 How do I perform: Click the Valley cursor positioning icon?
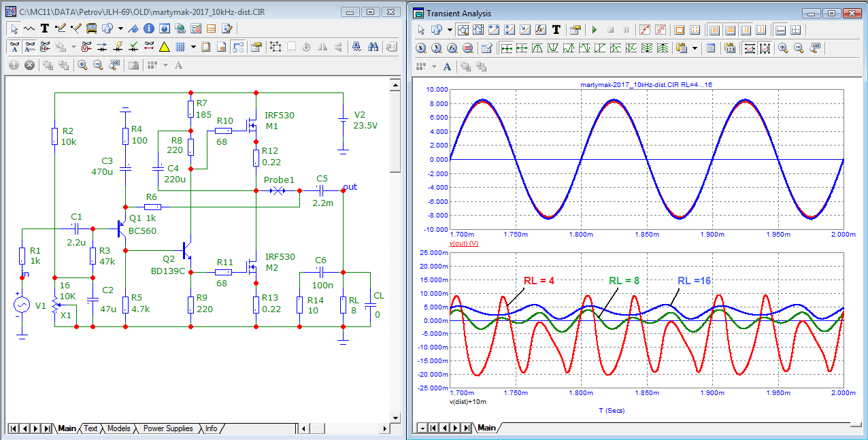[x=553, y=48]
